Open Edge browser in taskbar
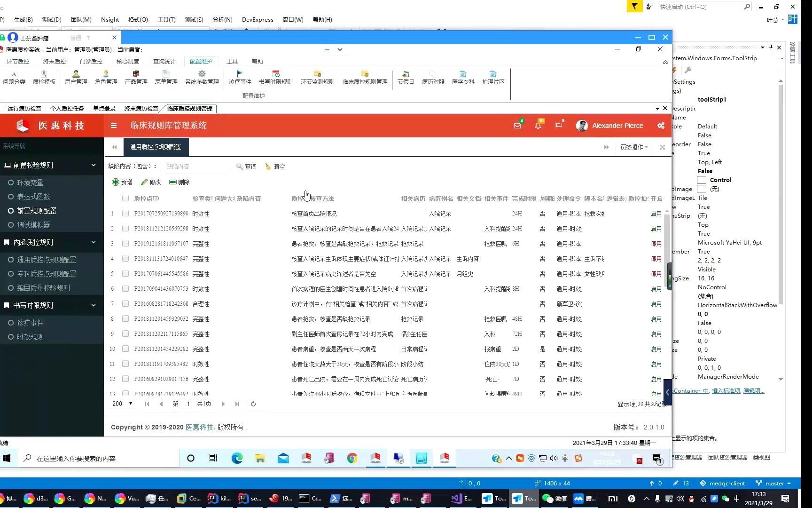 [x=237, y=458]
